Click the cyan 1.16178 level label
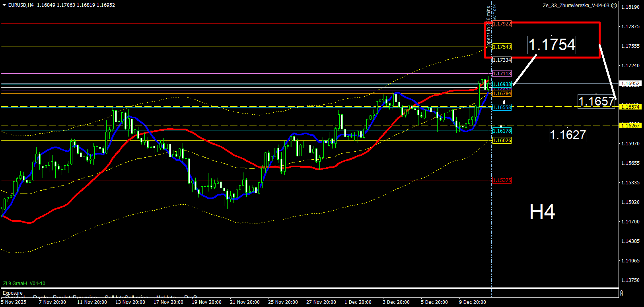 click(502, 131)
